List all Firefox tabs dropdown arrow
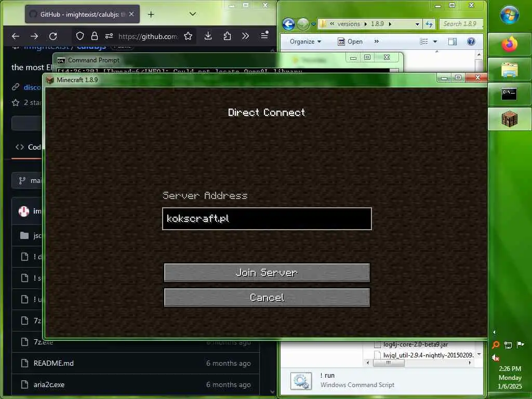532x399 pixels. (x=193, y=14)
